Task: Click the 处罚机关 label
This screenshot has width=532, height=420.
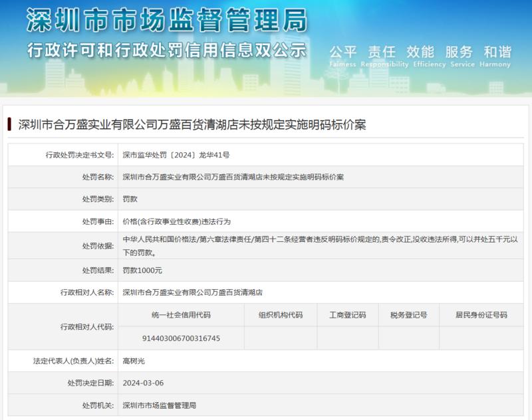Action: point(98,405)
